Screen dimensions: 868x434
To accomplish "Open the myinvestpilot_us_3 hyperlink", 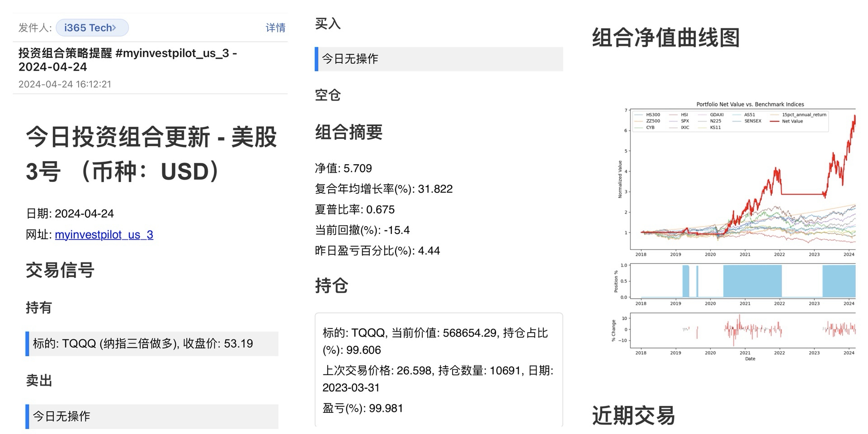I will [104, 234].
